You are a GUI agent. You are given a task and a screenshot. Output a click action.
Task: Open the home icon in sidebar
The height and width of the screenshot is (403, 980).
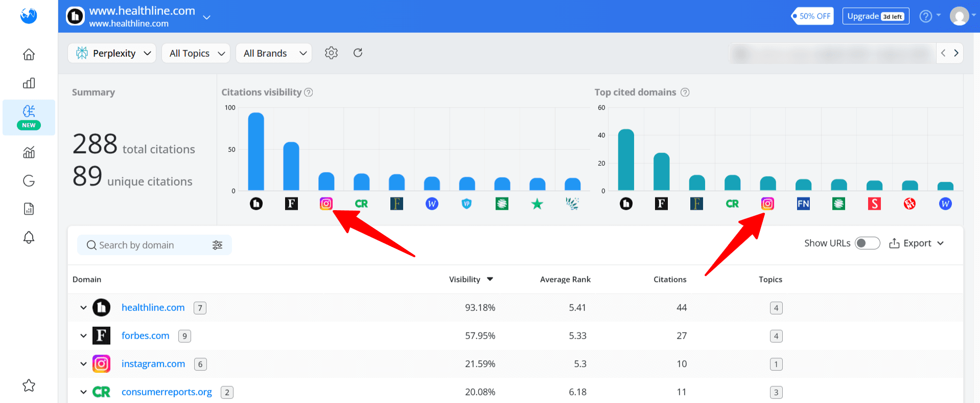pyautogui.click(x=29, y=54)
